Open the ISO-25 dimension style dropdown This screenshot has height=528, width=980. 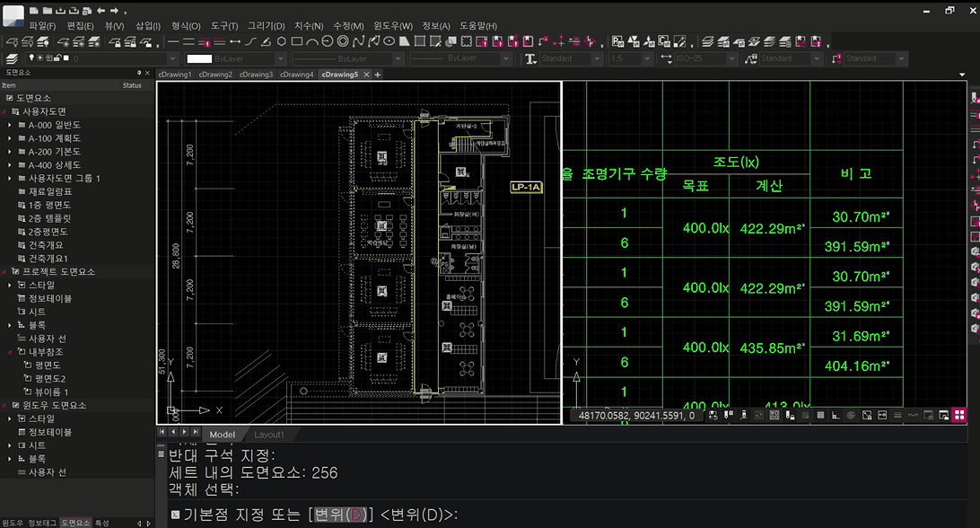[731, 58]
